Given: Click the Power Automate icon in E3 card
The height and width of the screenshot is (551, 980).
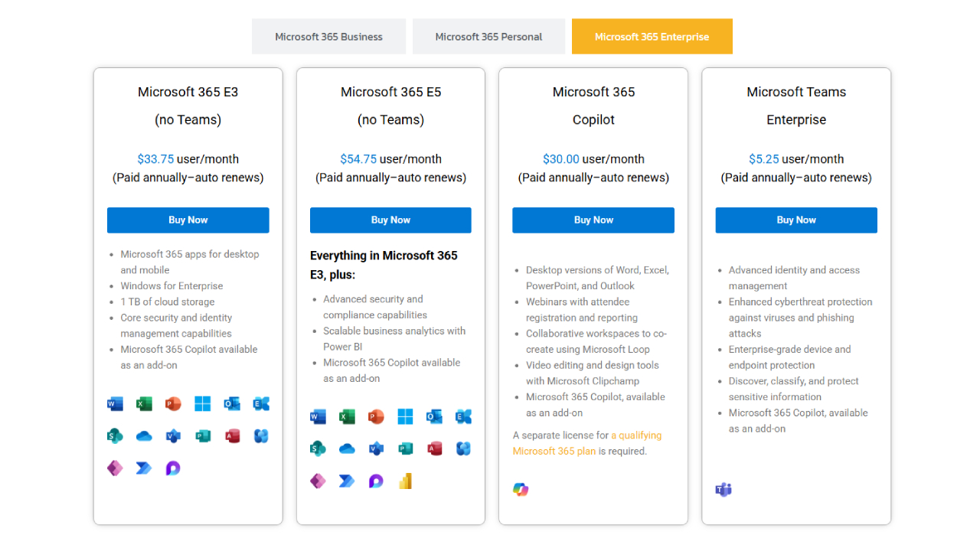Looking at the screenshot, I should click(x=144, y=468).
